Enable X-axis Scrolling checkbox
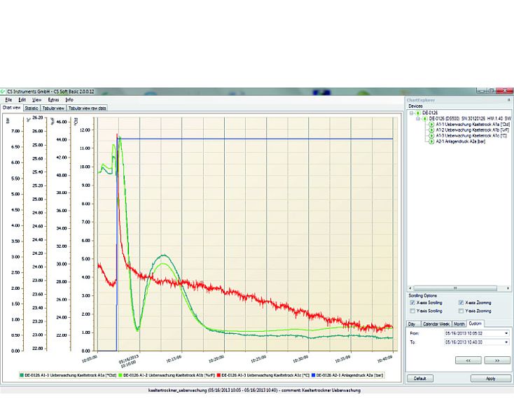The width and height of the screenshot is (514, 420). tap(412, 302)
